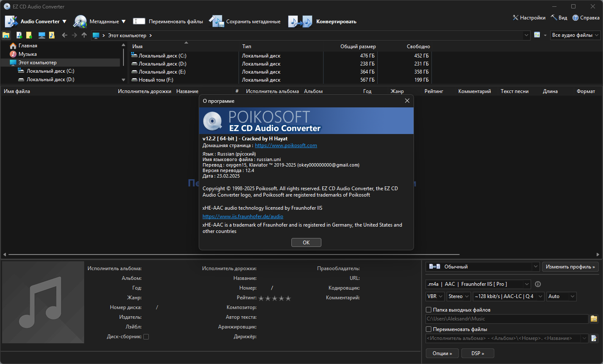Viewport: 603px width, 364px height.
Task: Open the view mode dropdown arrow
Action: coord(545,35)
